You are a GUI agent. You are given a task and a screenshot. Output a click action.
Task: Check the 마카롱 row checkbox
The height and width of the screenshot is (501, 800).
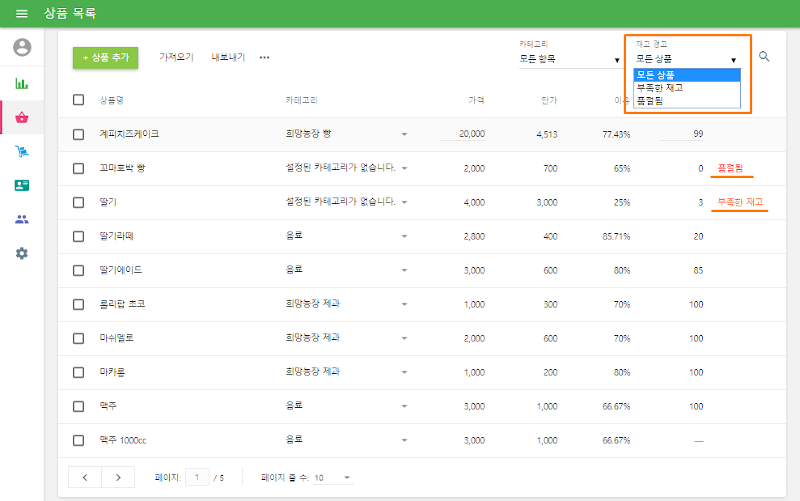(79, 372)
